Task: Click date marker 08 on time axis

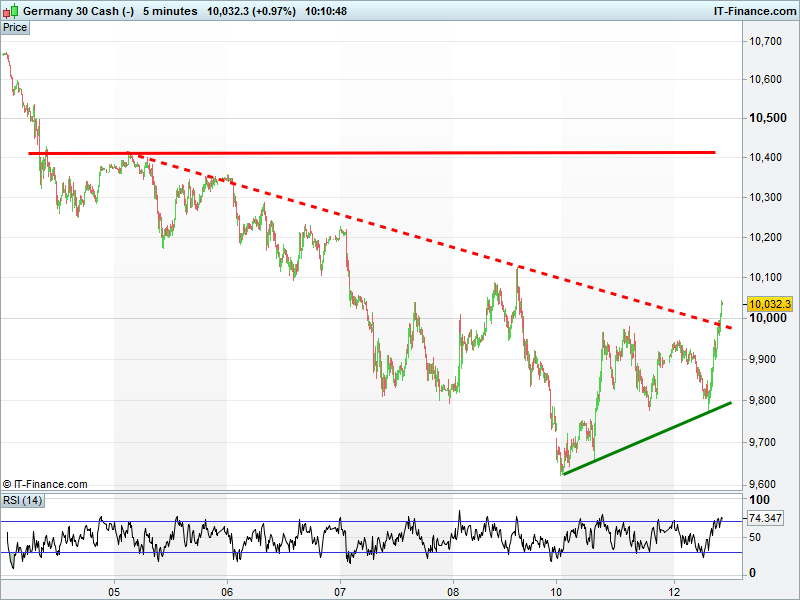Action: coord(453,588)
